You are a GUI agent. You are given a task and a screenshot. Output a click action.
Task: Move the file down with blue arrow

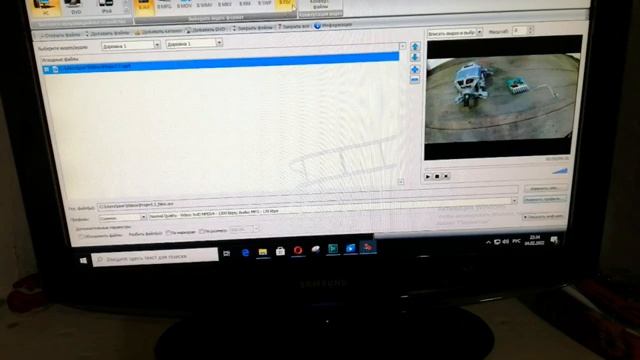[x=415, y=58]
